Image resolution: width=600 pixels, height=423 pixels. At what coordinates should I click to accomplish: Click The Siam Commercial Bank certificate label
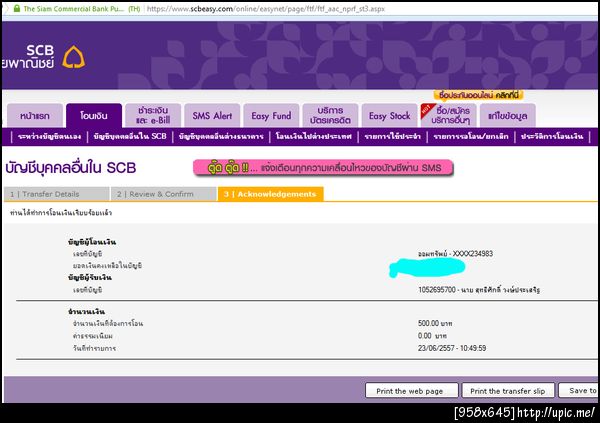coord(82,8)
